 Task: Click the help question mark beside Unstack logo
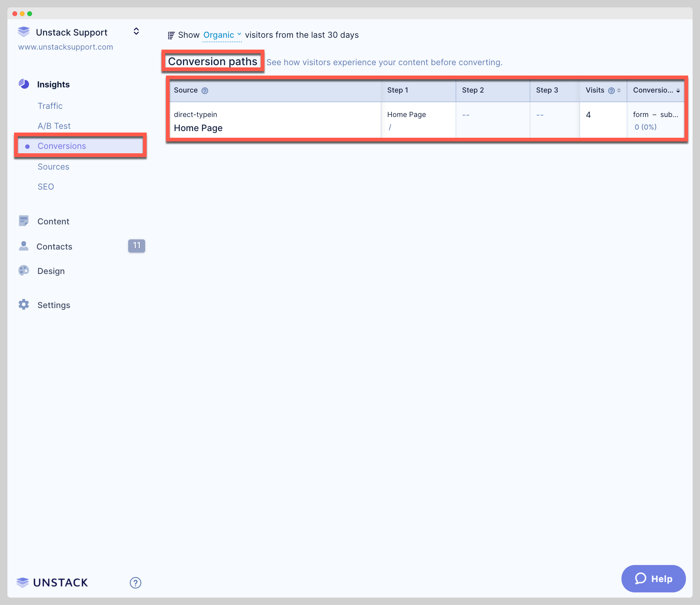coord(136,582)
